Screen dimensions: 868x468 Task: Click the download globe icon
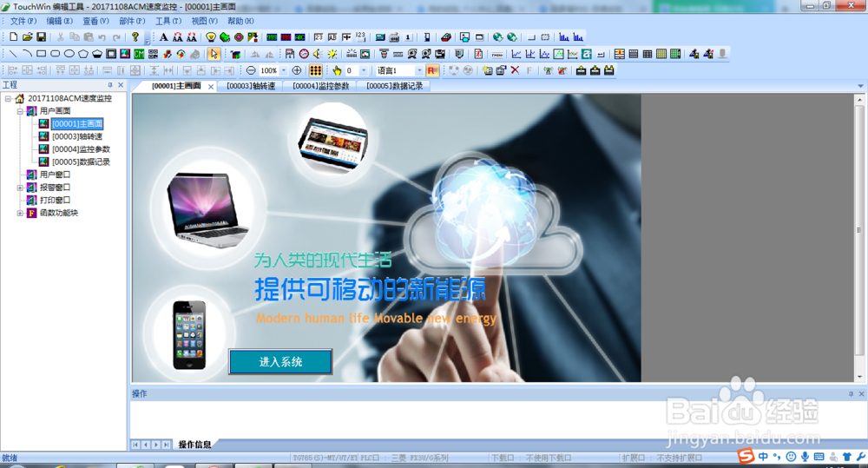coord(498,37)
